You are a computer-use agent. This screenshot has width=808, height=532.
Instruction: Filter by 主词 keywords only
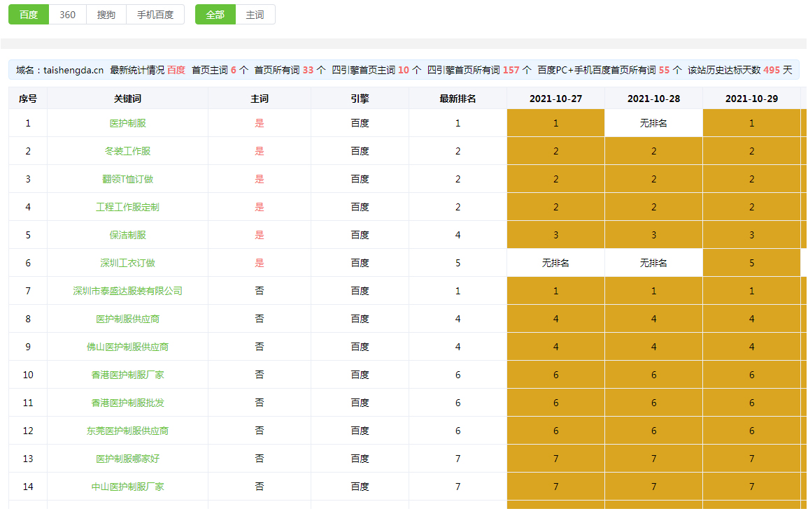[255, 15]
